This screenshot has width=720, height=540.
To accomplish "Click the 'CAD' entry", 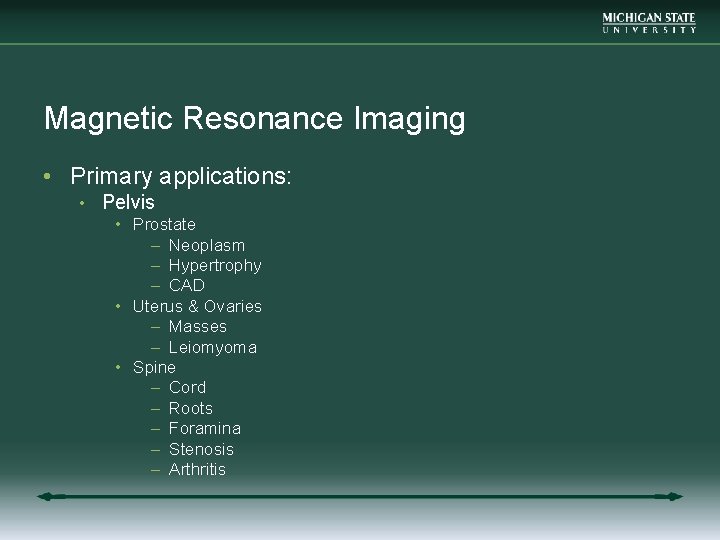I will 187,286.
